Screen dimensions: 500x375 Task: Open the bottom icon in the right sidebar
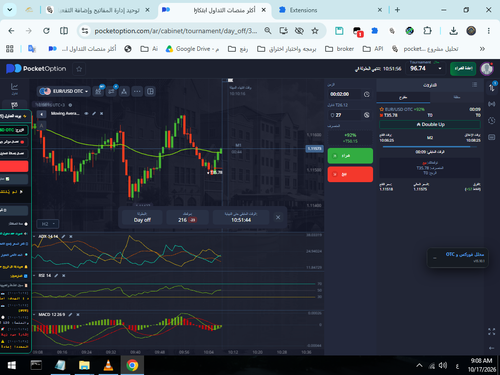click(x=492, y=137)
